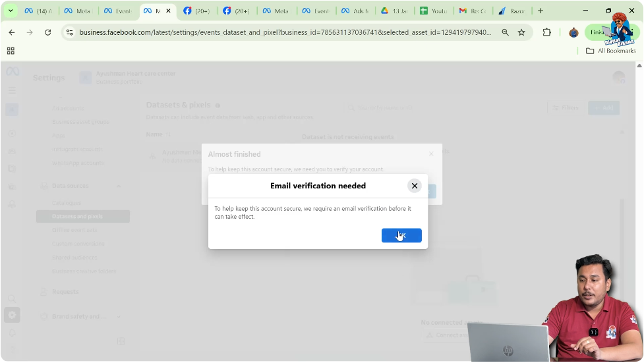Close the Almost finished dialog
This screenshot has width=644, height=363.
point(431,154)
